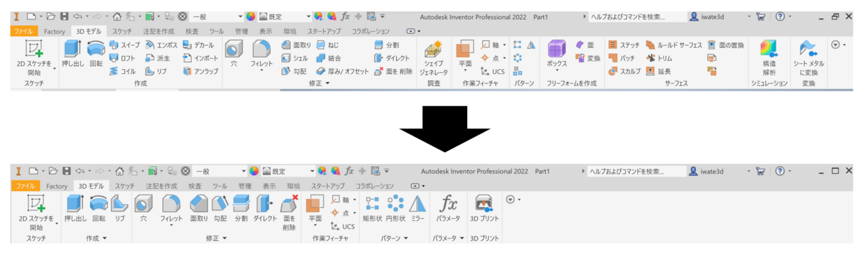Choose Emboss (エンボス) tool in upper ribbon
868x259 pixels.
(x=161, y=45)
